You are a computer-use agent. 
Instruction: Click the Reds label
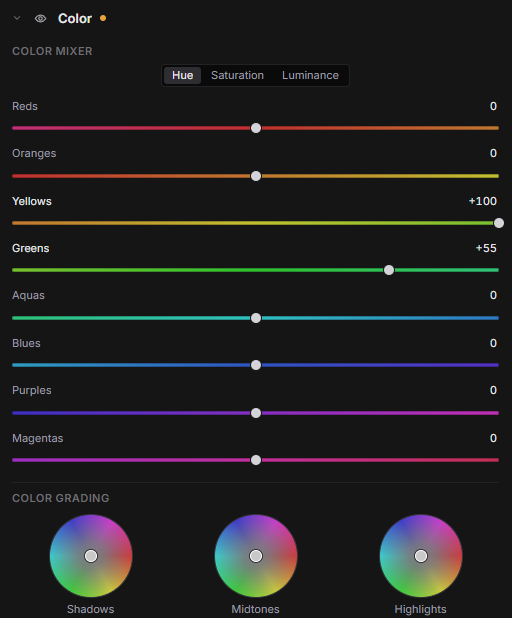25,106
